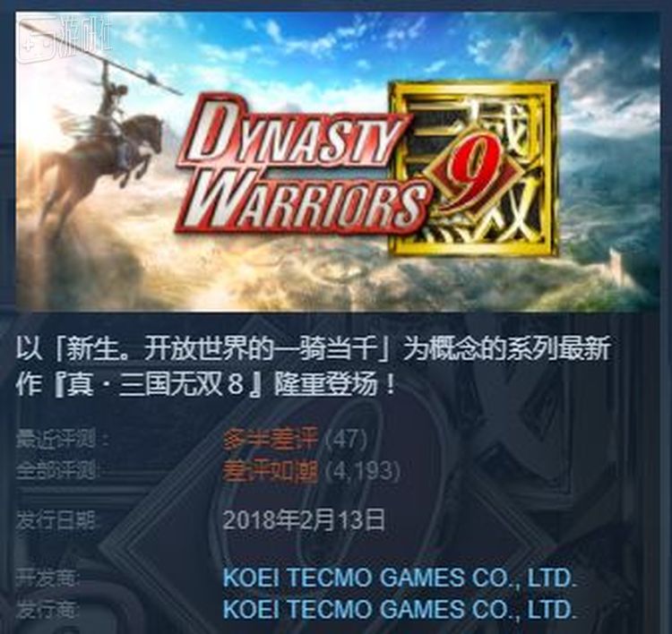This screenshot has height=634, width=672.
Task: Click the 开发商 label
Action: pyautogui.click(x=48, y=578)
